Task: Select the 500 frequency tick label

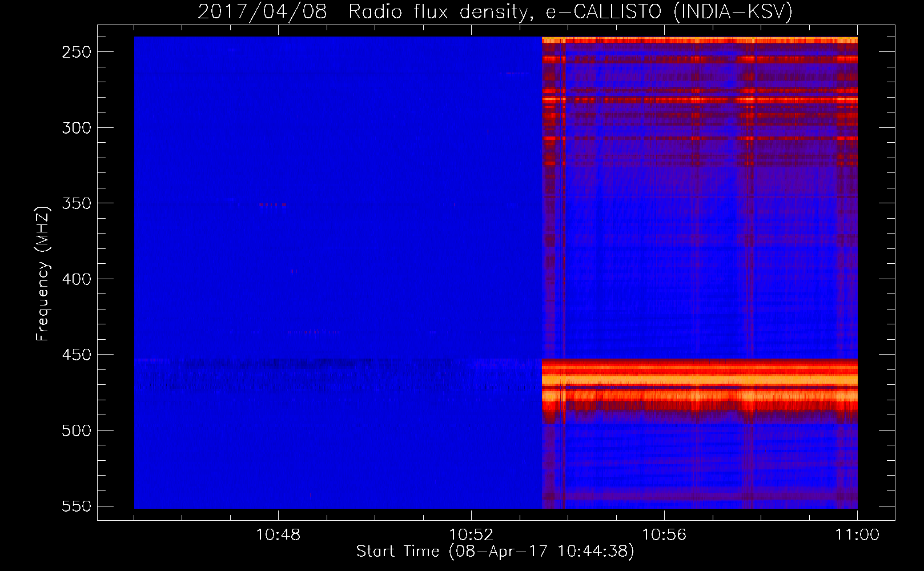Action: [77, 431]
